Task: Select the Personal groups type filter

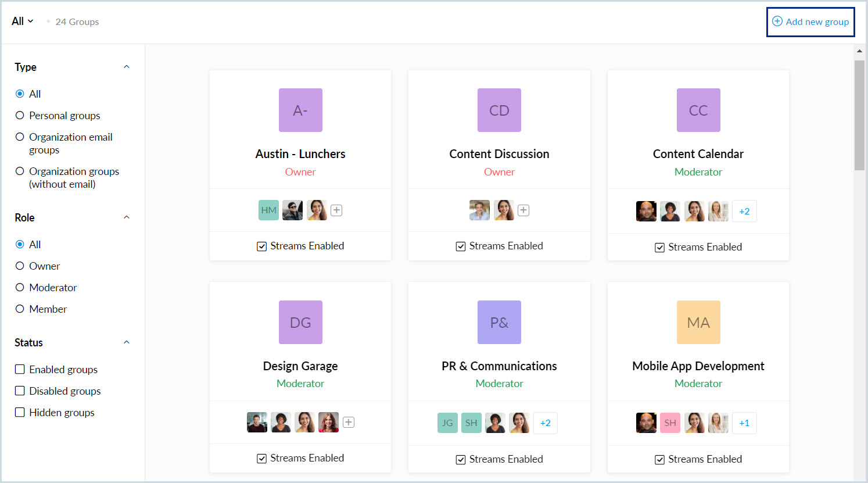Action: click(20, 116)
